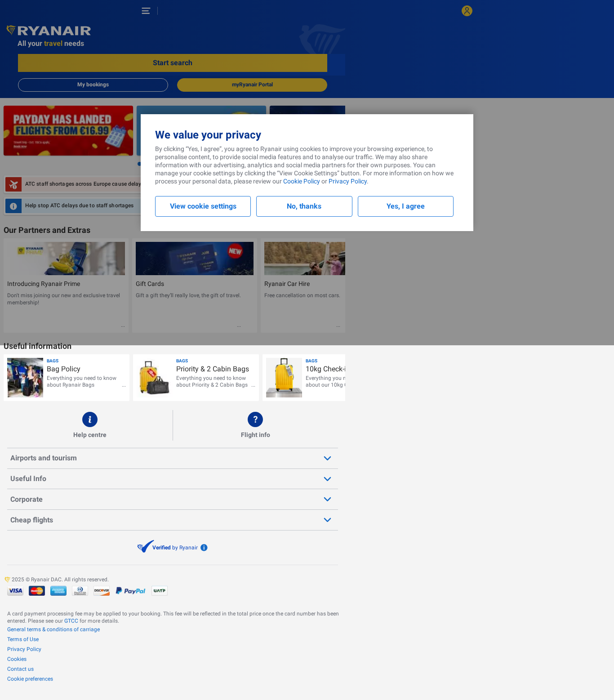
Task: Open the Payday Has Landed promo banner
Action: (x=68, y=131)
